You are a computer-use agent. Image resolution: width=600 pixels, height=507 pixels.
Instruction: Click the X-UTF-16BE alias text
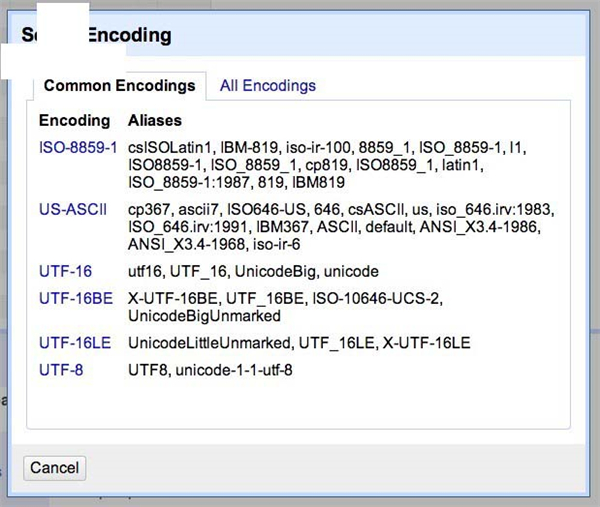tap(172, 297)
